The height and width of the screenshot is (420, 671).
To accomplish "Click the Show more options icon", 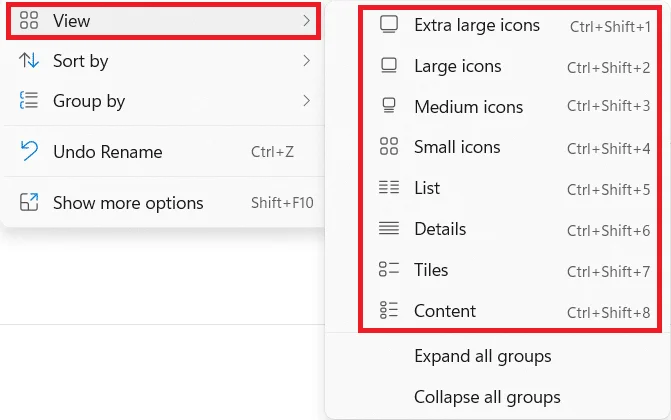I will [x=29, y=203].
